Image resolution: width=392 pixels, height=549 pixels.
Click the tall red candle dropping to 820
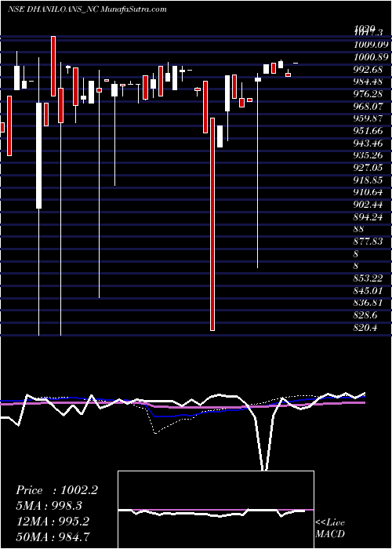coord(212,224)
